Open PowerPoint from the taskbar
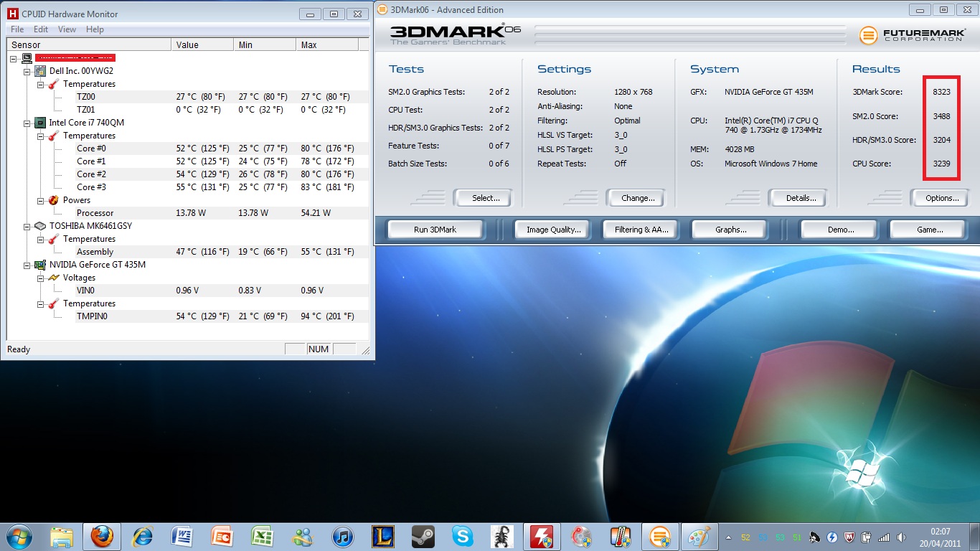This screenshot has width=980, height=551. [x=222, y=536]
